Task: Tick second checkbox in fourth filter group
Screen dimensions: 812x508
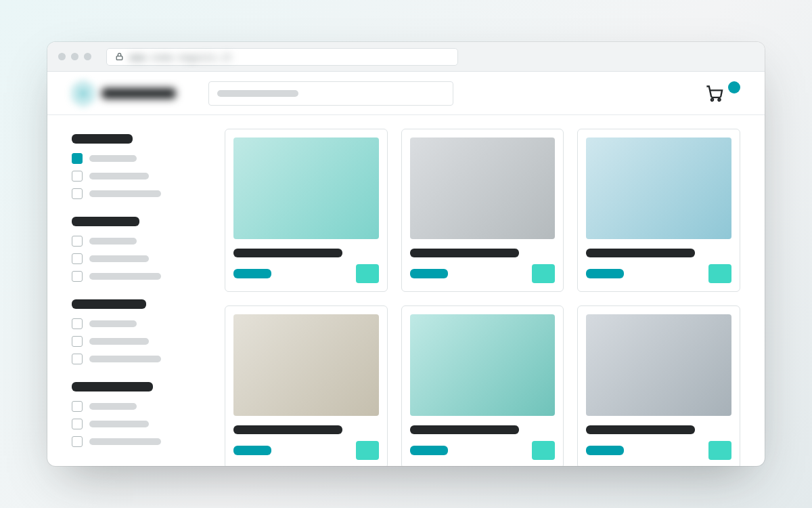Action: tap(77, 424)
